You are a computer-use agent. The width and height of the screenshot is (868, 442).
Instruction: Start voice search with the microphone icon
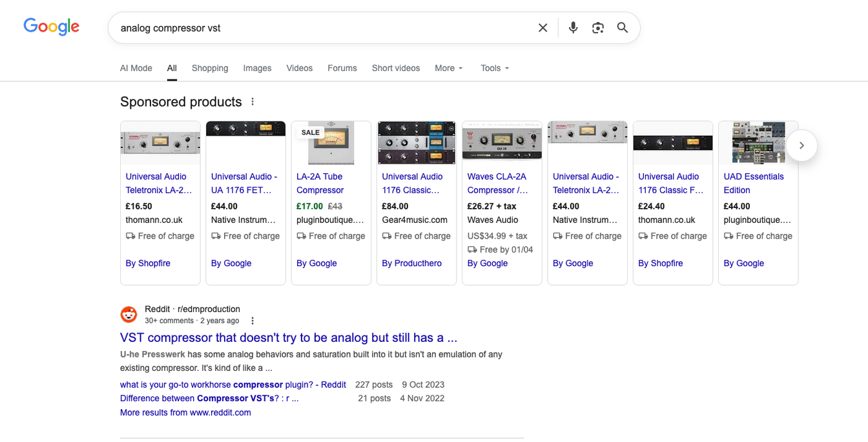tap(573, 28)
